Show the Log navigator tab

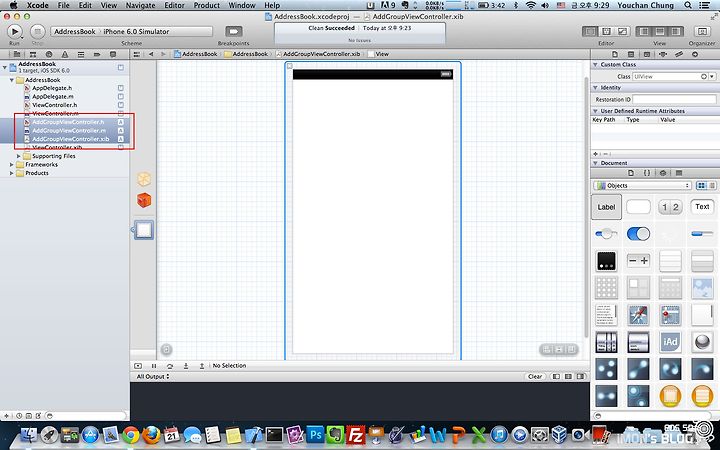(x=113, y=54)
